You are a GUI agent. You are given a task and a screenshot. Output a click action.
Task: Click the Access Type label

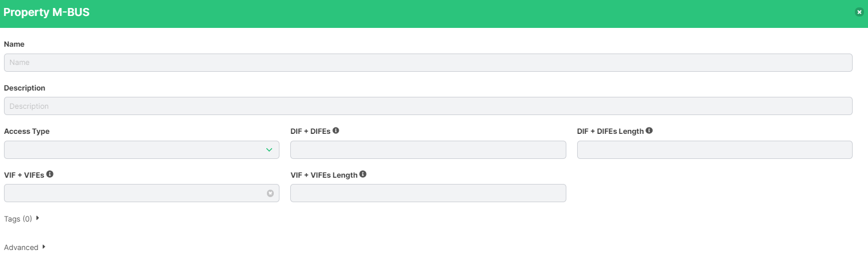tap(27, 131)
